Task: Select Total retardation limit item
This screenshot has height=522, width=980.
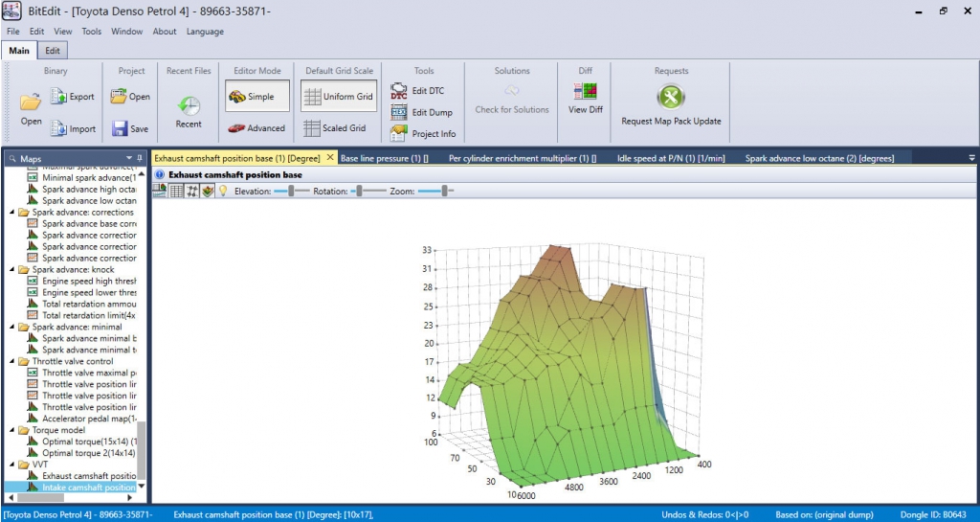Action: tap(82, 316)
